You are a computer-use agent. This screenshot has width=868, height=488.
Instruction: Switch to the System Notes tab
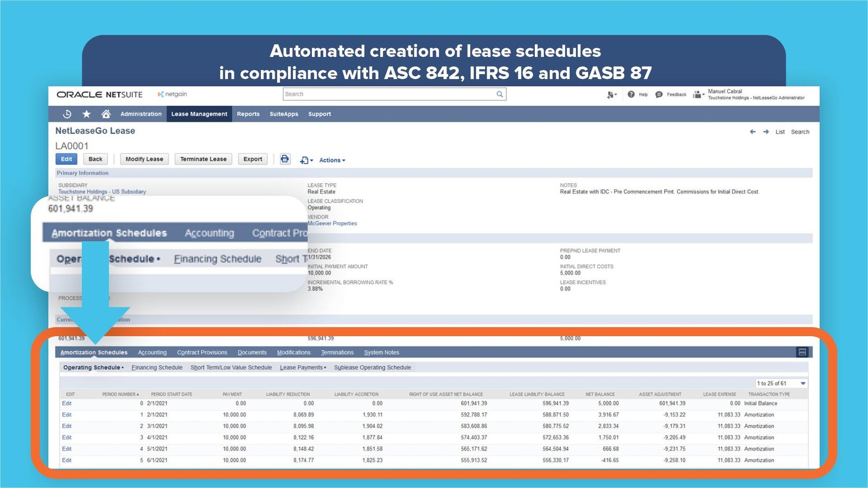click(x=381, y=352)
